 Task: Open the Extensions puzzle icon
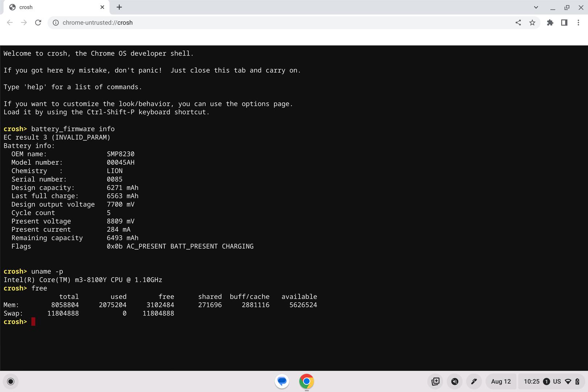[550, 23]
